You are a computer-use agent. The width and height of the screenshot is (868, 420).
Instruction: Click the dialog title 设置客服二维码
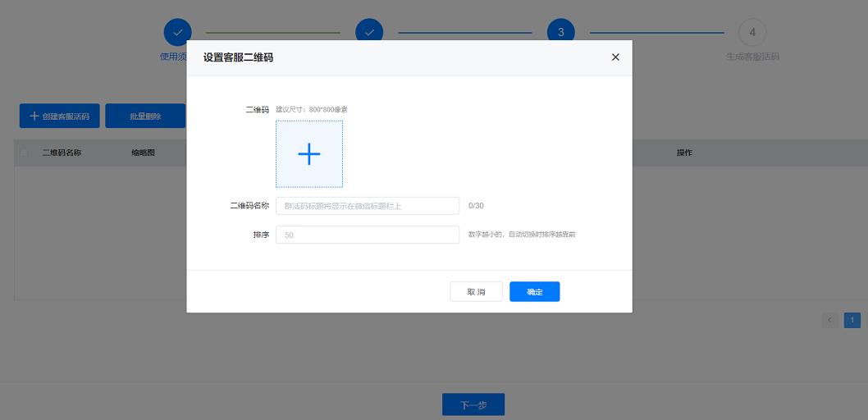[x=238, y=57]
